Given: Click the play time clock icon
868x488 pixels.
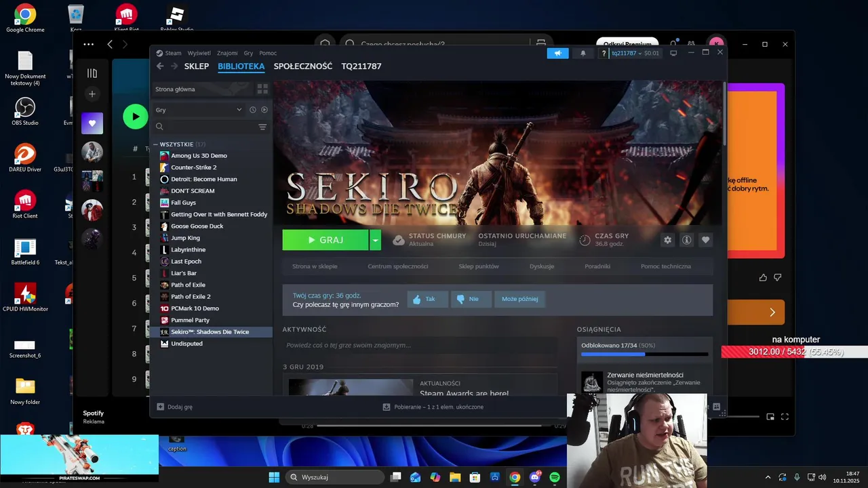Looking at the screenshot, I should pos(585,240).
